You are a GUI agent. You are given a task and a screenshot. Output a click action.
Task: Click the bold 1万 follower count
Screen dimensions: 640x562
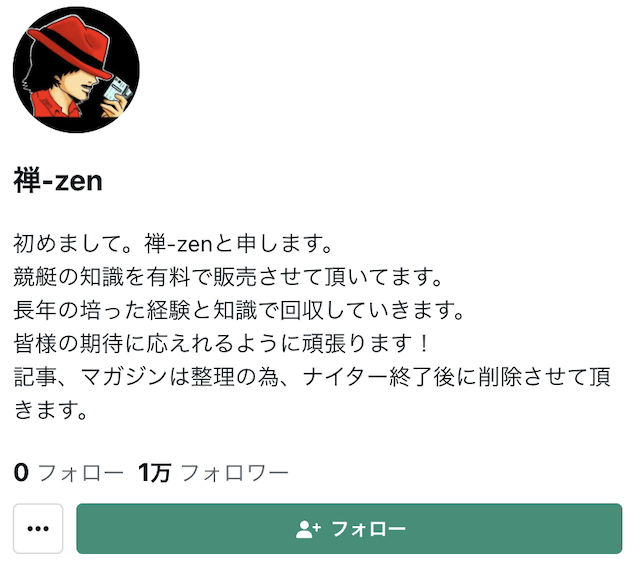click(x=154, y=473)
